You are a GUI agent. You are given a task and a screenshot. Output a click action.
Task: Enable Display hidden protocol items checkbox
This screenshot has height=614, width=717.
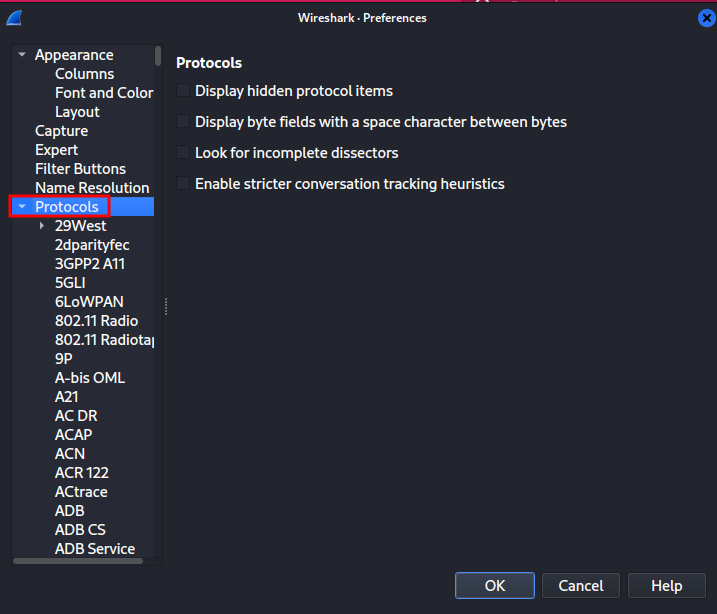click(183, 91)
